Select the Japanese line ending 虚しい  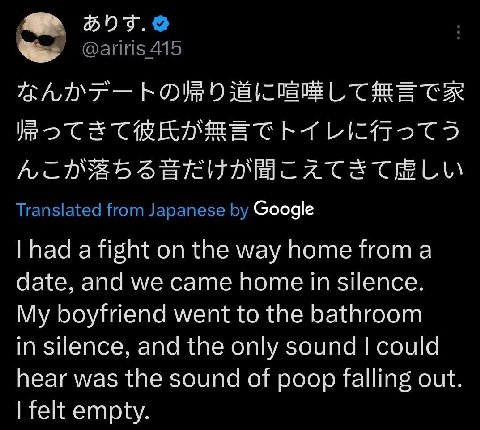pos(240,170)
